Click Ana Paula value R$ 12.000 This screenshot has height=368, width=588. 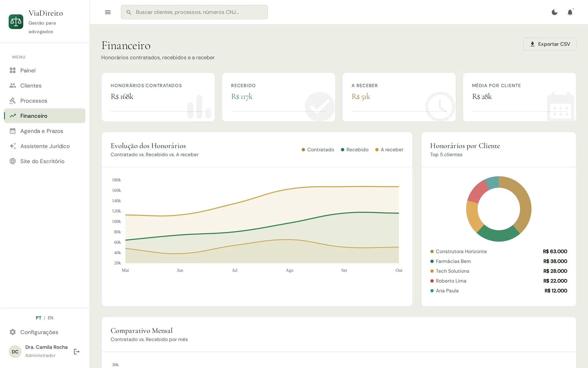coord(556,291)
